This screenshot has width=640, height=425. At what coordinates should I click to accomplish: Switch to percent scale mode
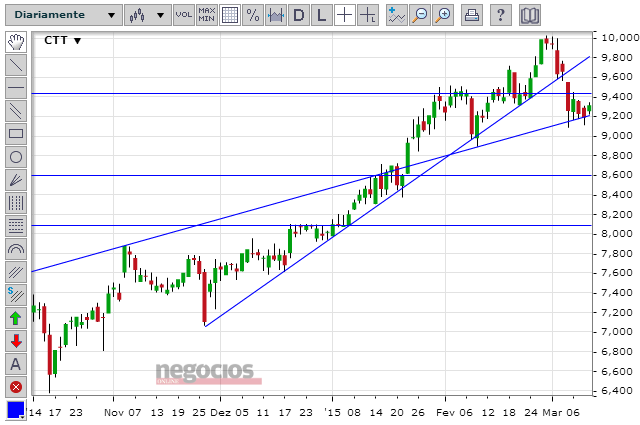point(253,15)
